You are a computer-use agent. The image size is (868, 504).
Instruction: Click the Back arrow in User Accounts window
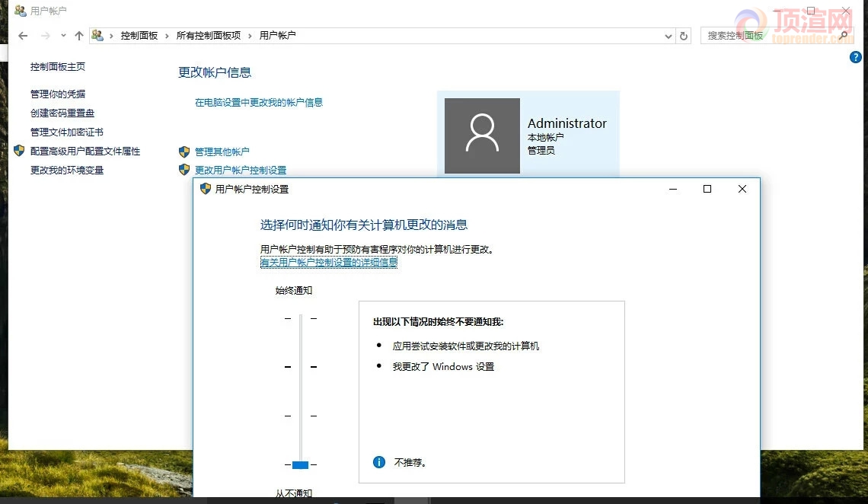23,36
